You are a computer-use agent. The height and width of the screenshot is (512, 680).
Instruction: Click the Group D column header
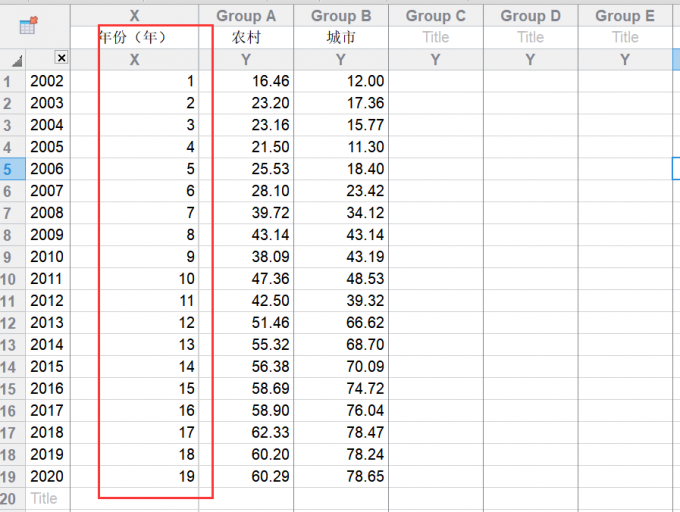[x=530, y=15]
